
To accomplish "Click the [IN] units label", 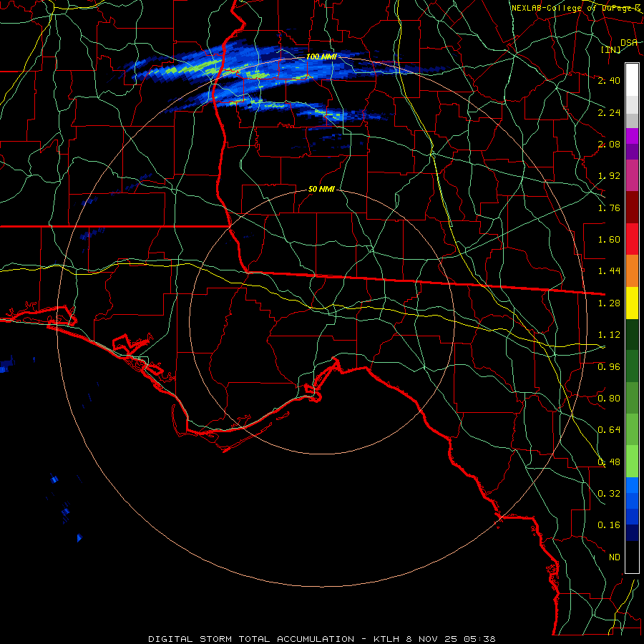I will 611,50.
